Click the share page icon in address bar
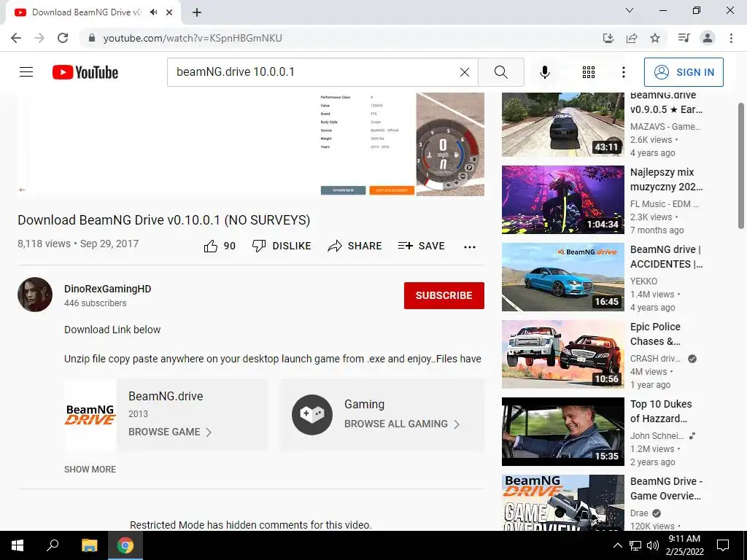 pyautogui.click(x=632, y=38)
